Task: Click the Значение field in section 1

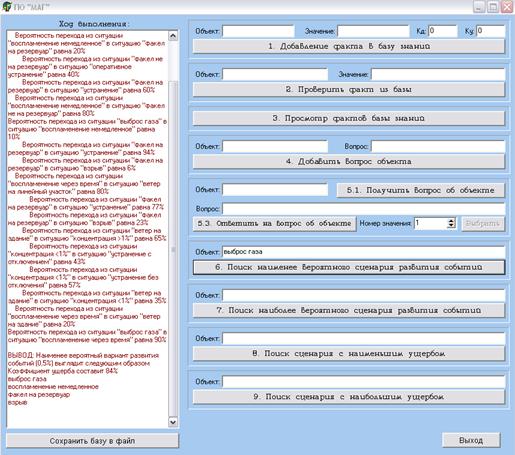Action: (373, 31)
